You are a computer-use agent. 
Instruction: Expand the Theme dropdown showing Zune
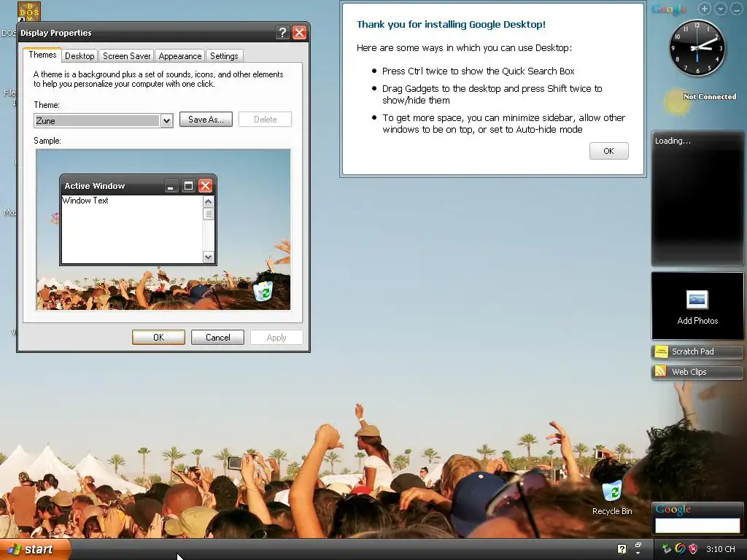point(166,121)
